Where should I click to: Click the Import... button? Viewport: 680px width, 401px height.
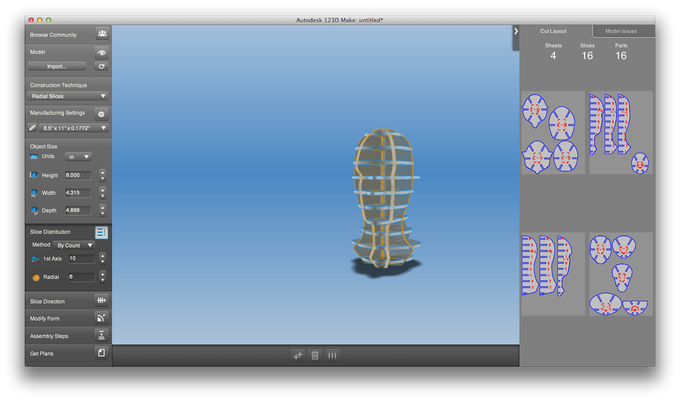[57, 66]
